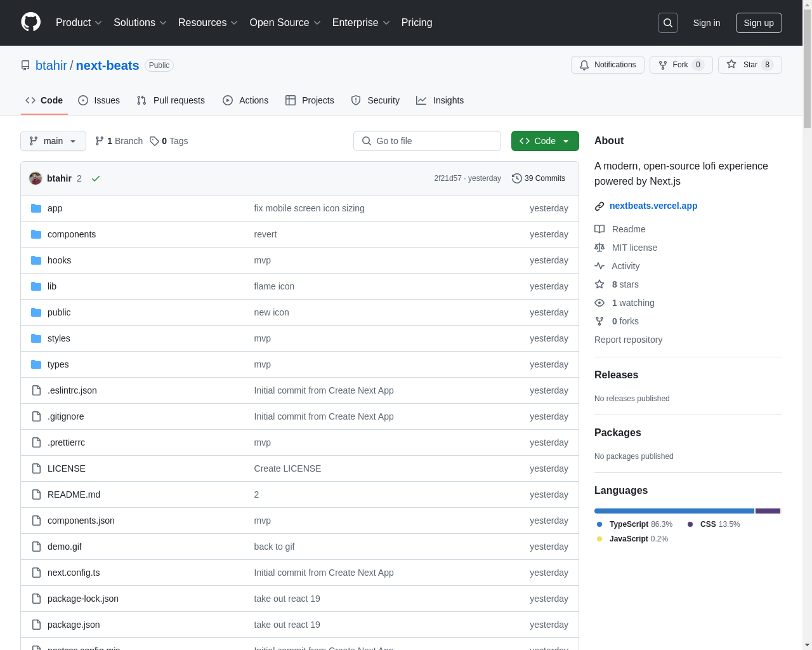Switch to the Insights tab

(x=440, y=100)
